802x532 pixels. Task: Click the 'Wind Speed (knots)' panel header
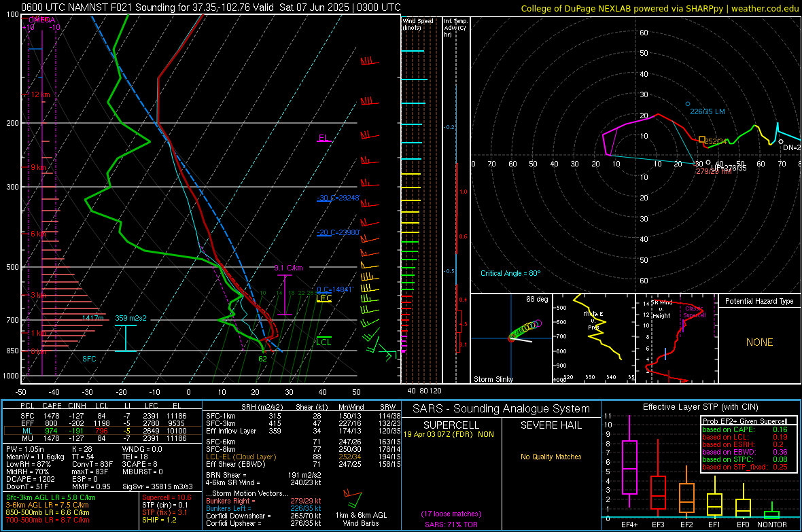point(418,24)
